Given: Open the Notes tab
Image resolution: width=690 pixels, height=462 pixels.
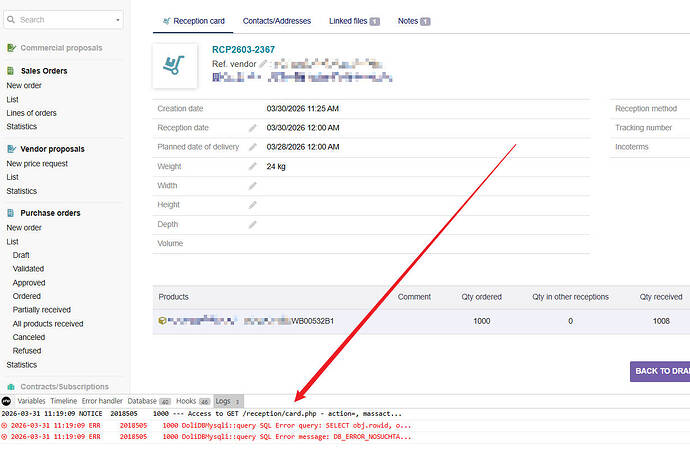Looking at the screenshot, I should point(413,21).
